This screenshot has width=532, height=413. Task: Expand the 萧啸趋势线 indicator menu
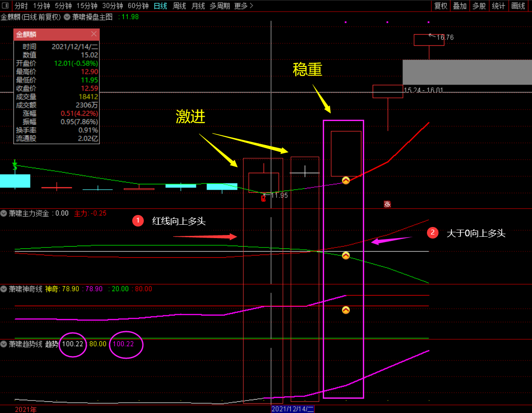(4, 344)
